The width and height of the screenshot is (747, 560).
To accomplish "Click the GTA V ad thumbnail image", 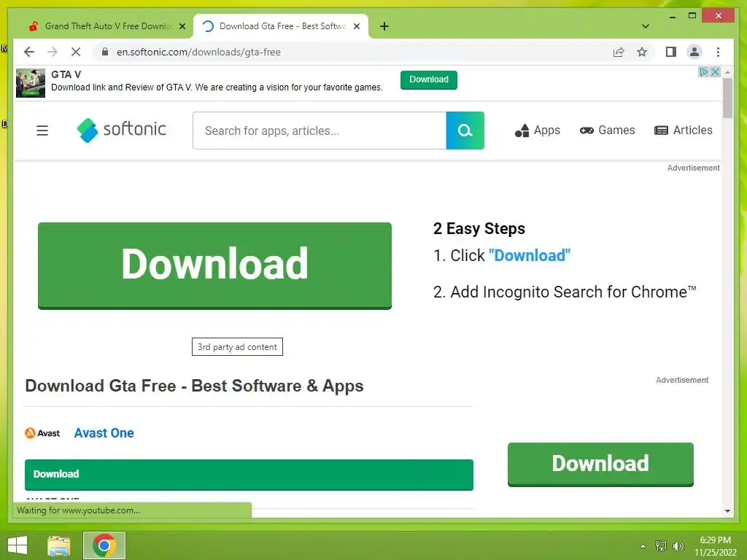I will (31, 83).
